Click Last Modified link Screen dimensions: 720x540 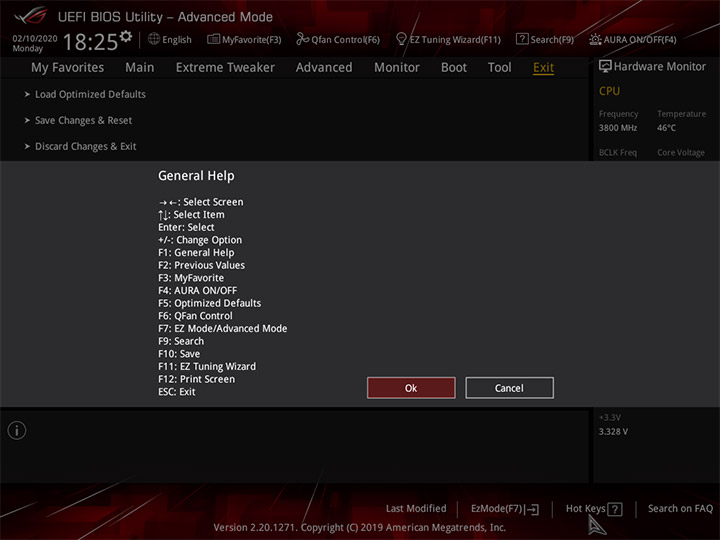pyautogui.click(x=416, y=509)
